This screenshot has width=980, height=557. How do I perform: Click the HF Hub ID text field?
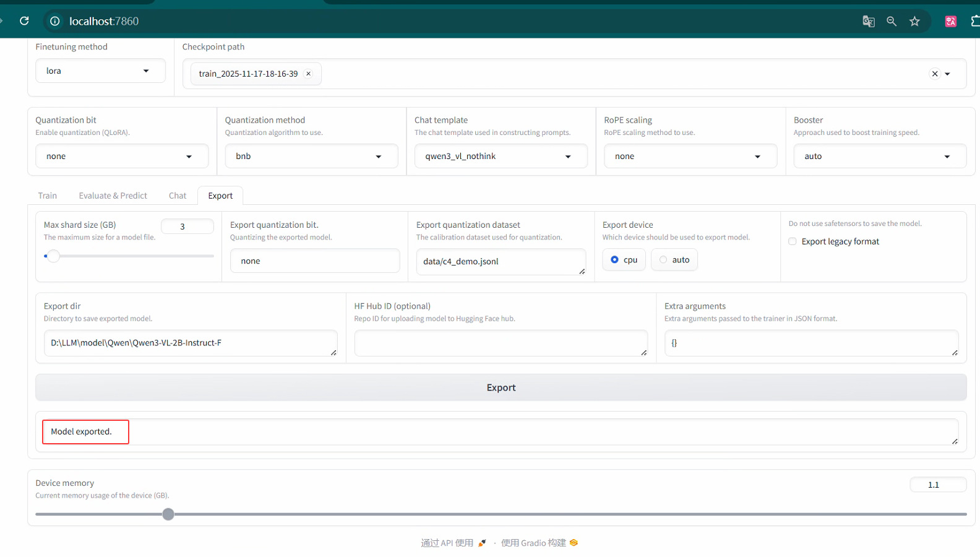501,343
